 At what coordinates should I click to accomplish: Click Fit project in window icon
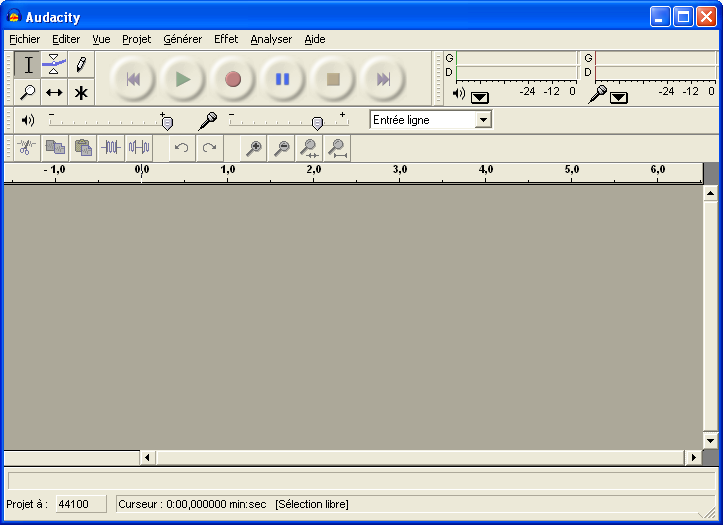[x=338, y=148]
